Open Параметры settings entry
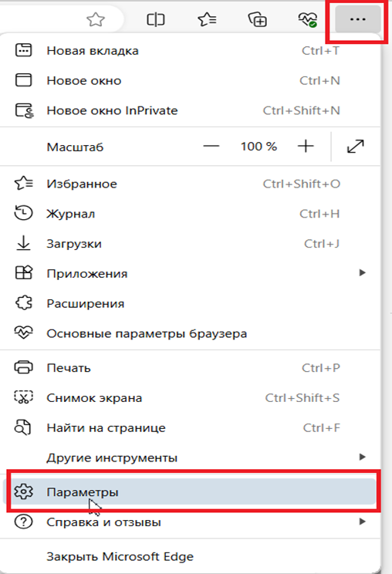Viewport: 392px width, 574px height. pos(191,491)
